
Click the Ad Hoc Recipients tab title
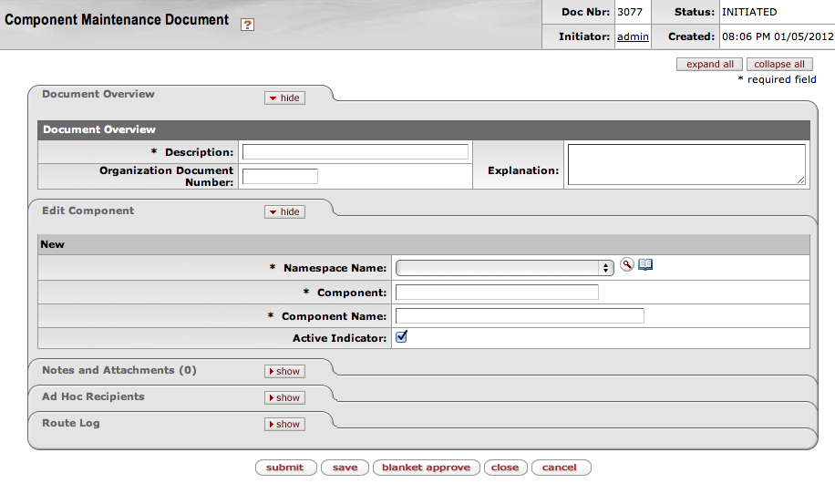pyautogui.click(x=93, y=396)
